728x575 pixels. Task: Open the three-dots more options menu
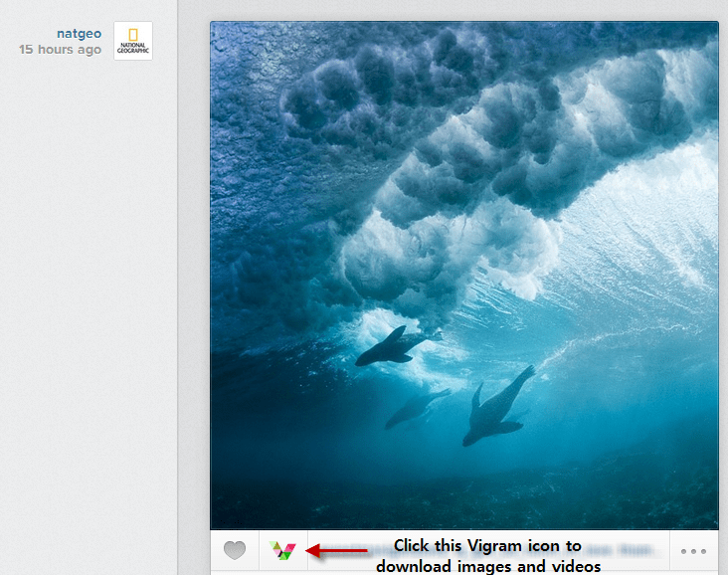pyautogui.click(x=693, y=551)
